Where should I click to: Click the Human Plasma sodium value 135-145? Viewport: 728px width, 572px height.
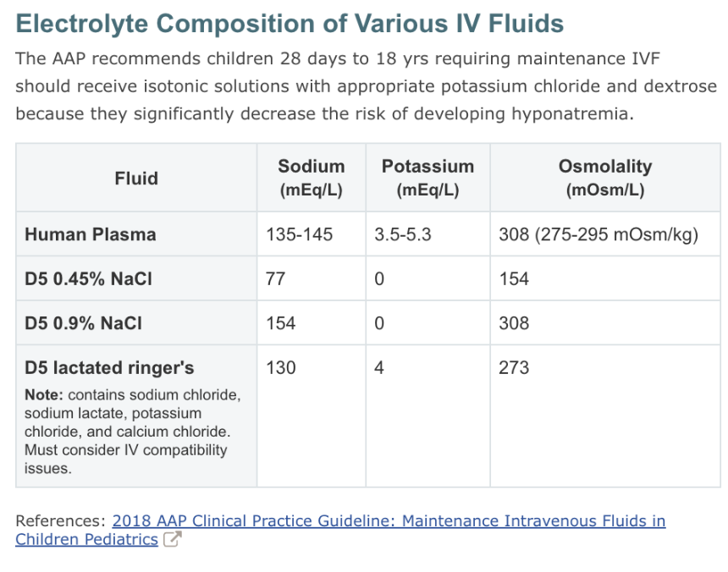(x=300, y=234)
